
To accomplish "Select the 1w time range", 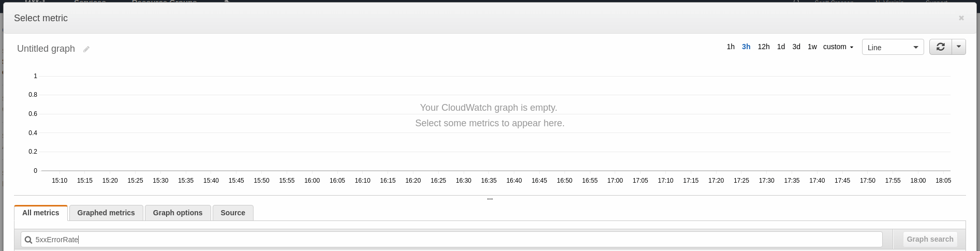I will (812, 47).
